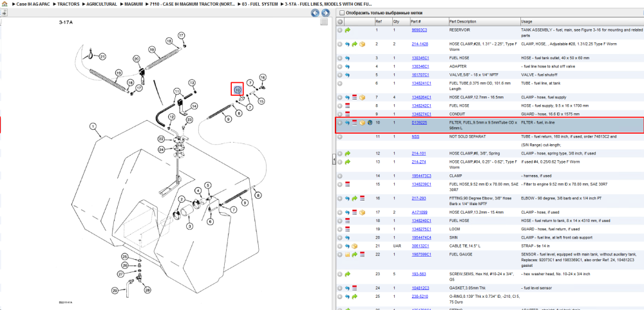Screen dimensions: 644x310
Task: Open part number A171099 link
Action: click(x=419, y=212)
